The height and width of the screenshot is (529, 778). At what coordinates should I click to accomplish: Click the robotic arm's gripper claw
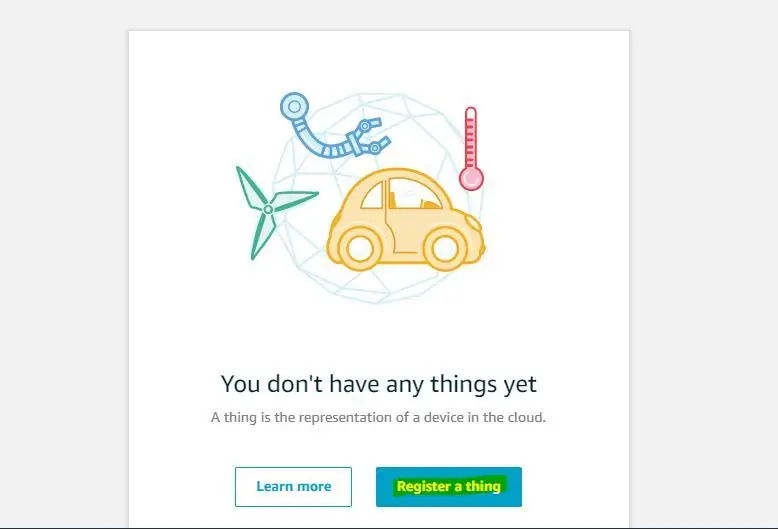pyautogui.click(x=370, y=136)
